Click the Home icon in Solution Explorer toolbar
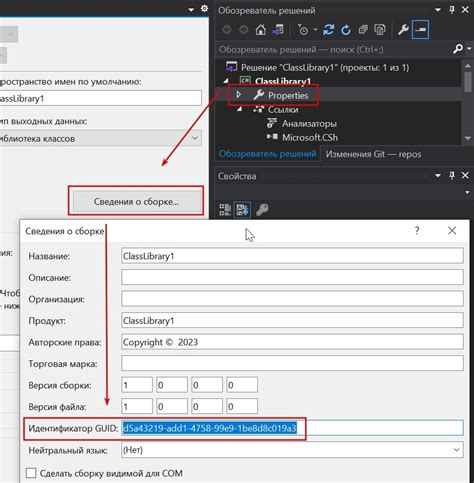This screenshot has height=483, width=474. 261,30
